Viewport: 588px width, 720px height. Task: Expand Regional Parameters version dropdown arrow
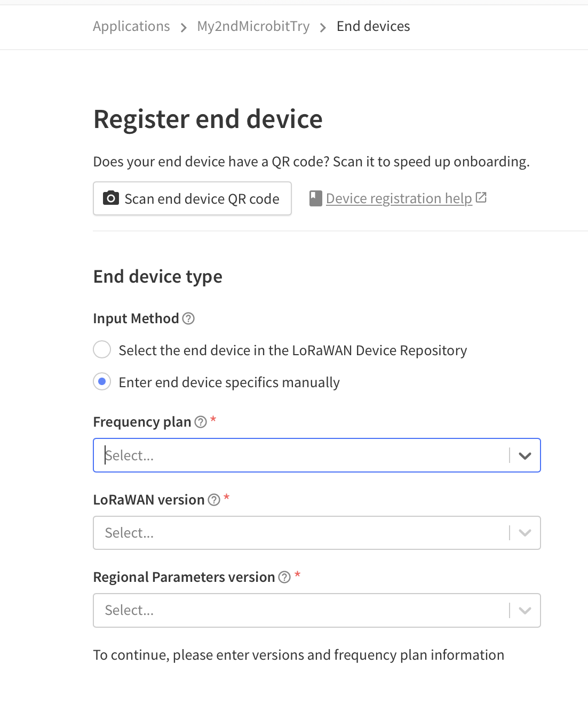coord(525,610)
